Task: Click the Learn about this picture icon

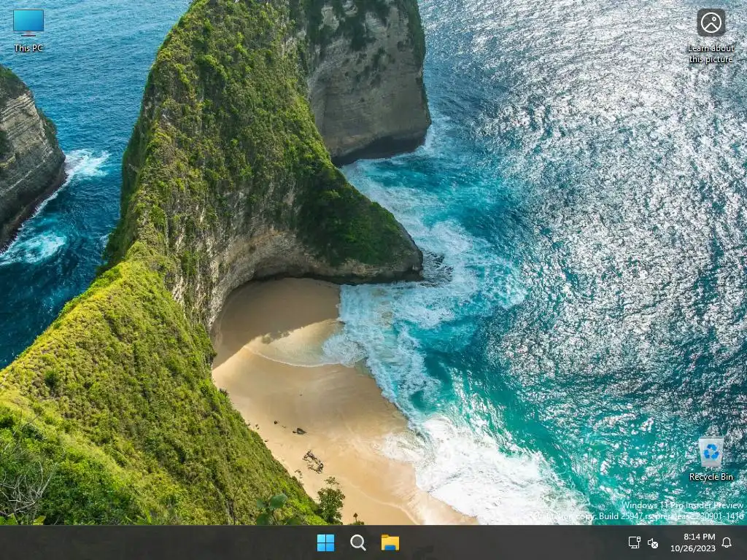Action: pyautogui.click(x=711, y=36)
